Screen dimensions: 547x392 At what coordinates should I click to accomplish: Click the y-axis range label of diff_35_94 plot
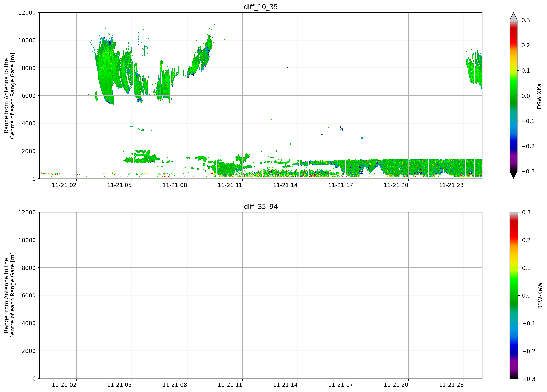tap(9, 295)
